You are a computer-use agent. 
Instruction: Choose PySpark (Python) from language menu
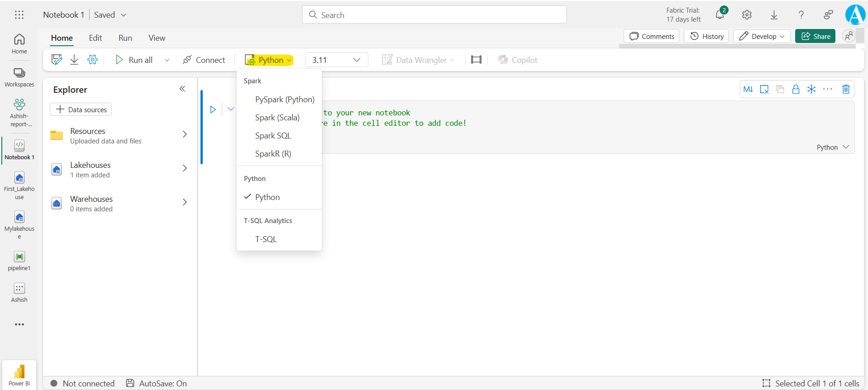tap(284, 100)
